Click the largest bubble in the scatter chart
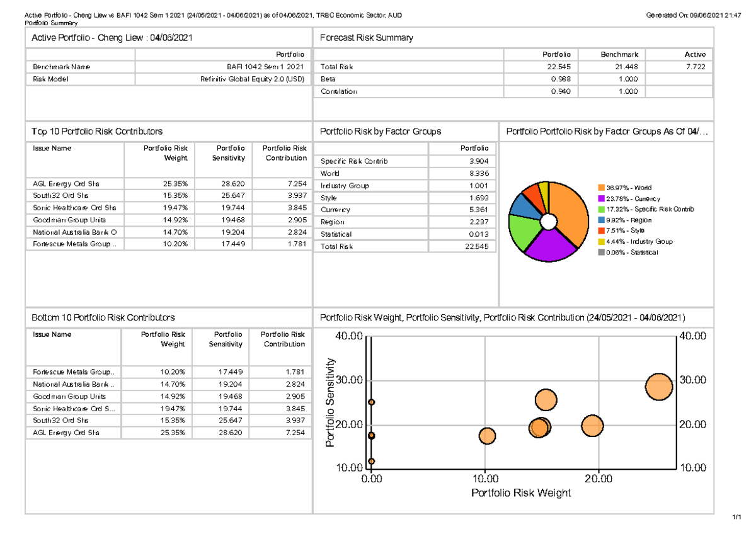This screenshot has height=534, width=756. [658, 386]
